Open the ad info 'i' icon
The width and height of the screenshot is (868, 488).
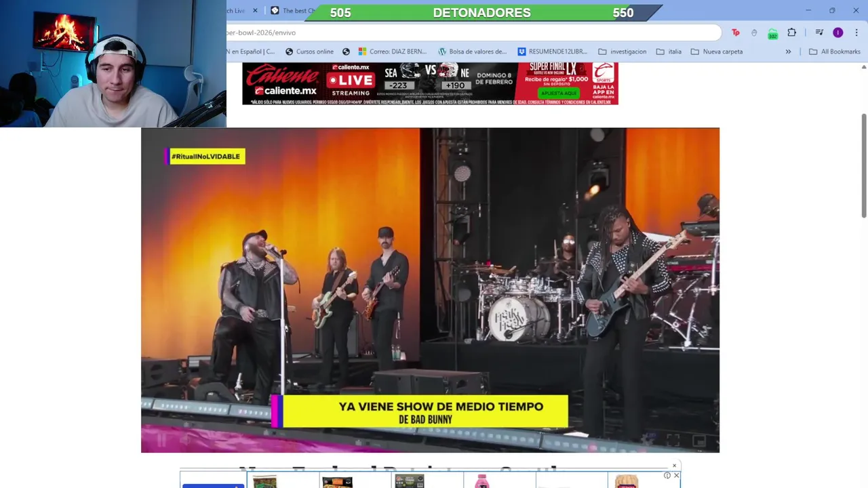pos(667,476)
